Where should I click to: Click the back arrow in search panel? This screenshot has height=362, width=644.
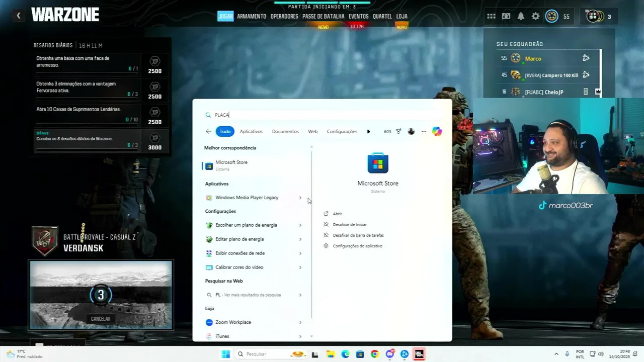coord(208,131)
